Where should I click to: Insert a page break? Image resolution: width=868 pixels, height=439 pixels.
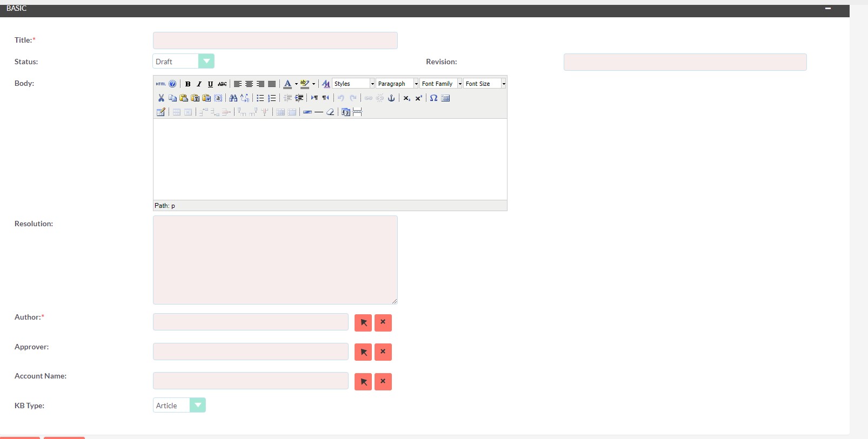(357, 112)
